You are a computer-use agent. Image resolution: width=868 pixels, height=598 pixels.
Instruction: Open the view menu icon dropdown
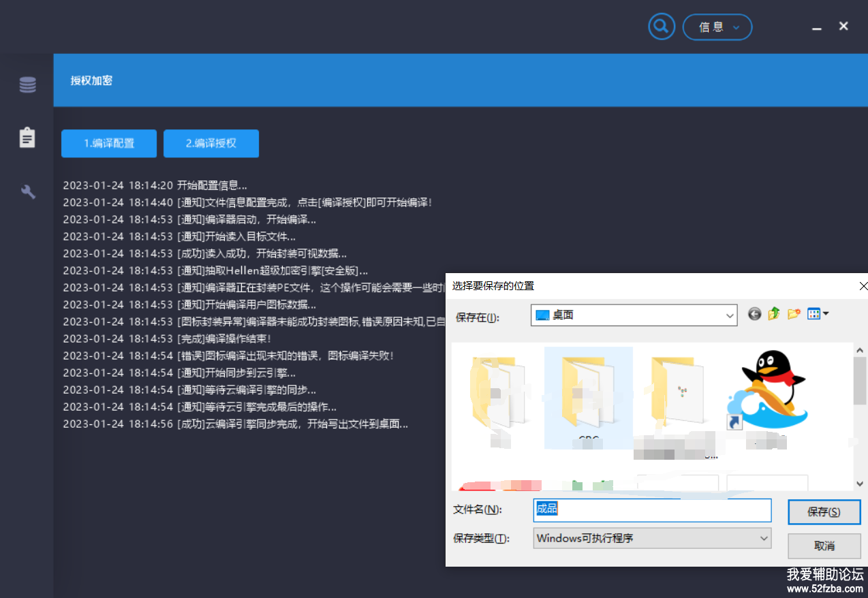coord(818,314)
